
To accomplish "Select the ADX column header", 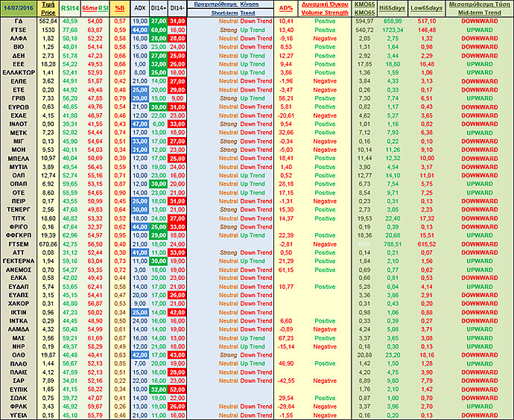I will tap(139, 8).
